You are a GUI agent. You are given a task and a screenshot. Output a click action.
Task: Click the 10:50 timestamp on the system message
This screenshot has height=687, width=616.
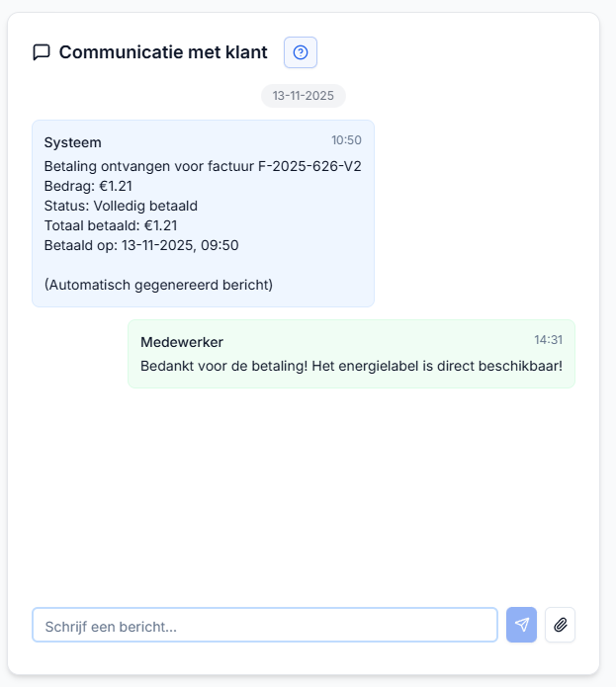click(346, 140)
